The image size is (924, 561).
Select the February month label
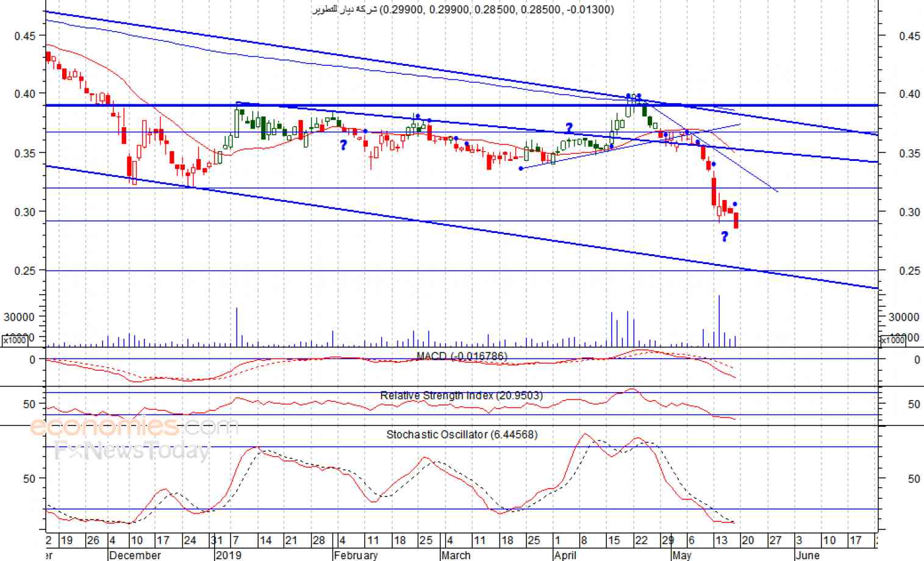pos(356,555)
